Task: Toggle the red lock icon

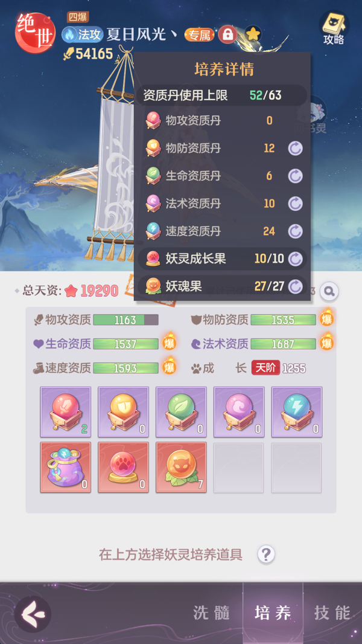Action: (x=227, y=34)
